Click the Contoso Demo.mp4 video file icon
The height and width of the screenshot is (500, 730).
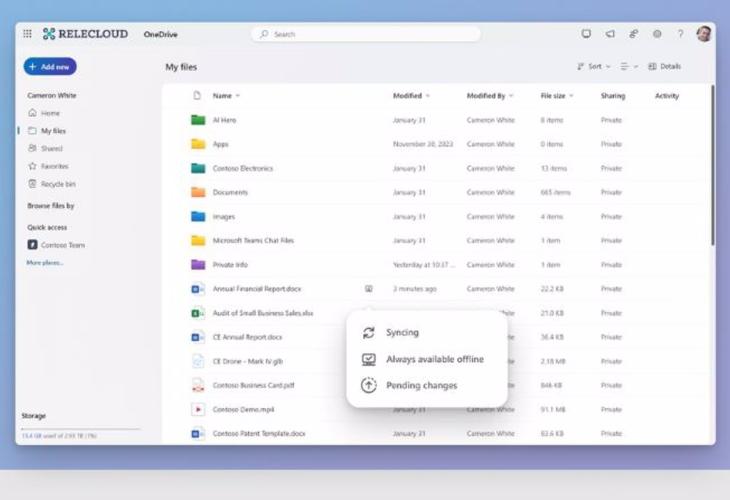tap(198, 409)
